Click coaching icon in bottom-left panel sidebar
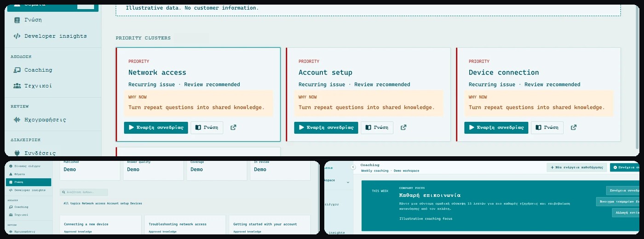Image resolution: width=644 pixels, height=239 pixels. (11, 207)
